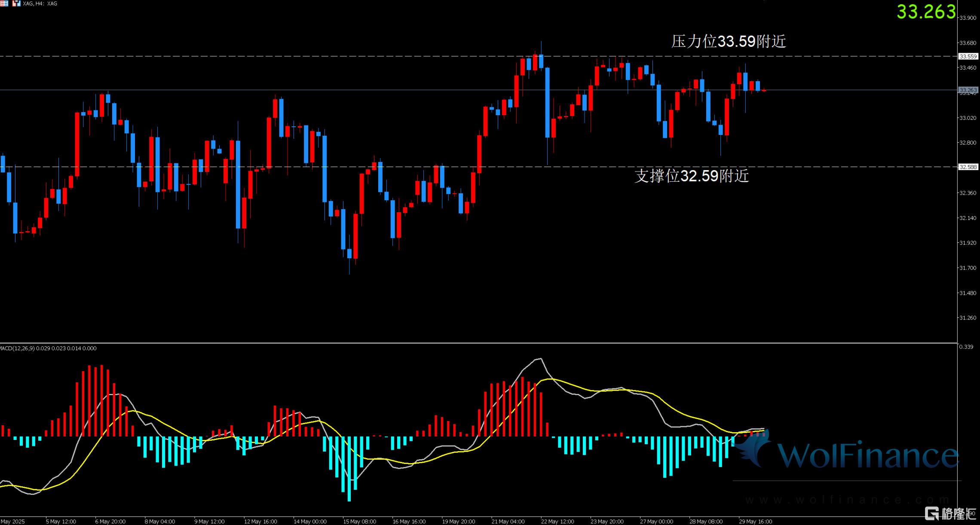The width and height of the screenshot is (980, 525).
Task: Click the 支撑位32.59附近 support label
Action: tap(692, 176)
